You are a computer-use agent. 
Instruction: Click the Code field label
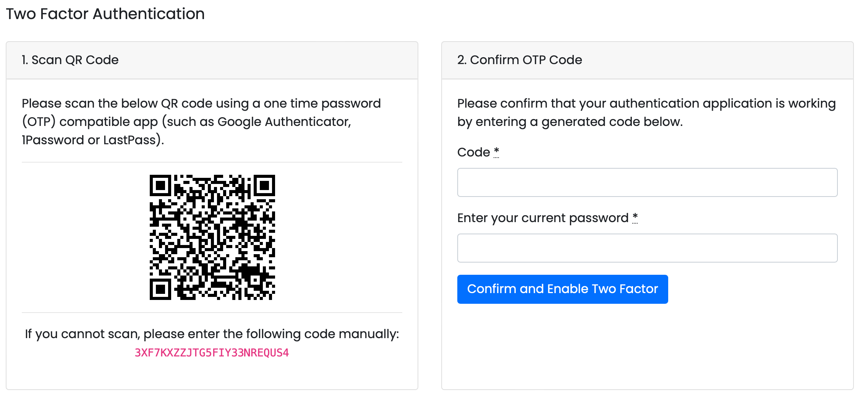pos(473,152)
